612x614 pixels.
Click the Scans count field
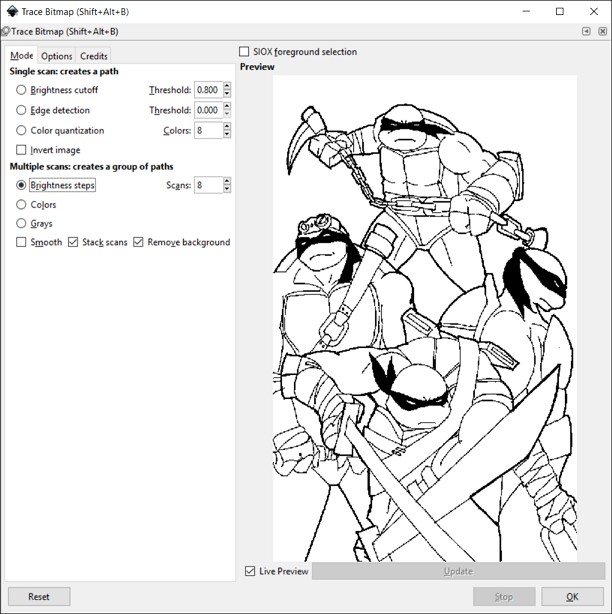[x=208, y=185]
